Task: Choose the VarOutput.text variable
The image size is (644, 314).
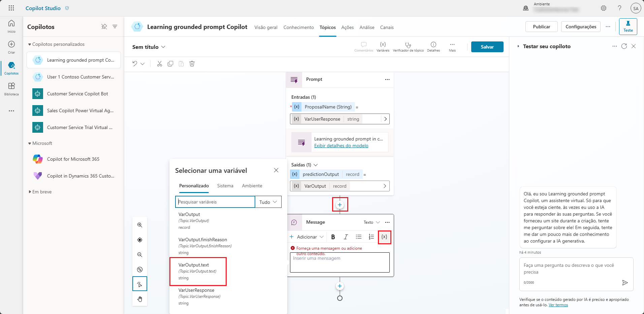Action: point(198,271)
